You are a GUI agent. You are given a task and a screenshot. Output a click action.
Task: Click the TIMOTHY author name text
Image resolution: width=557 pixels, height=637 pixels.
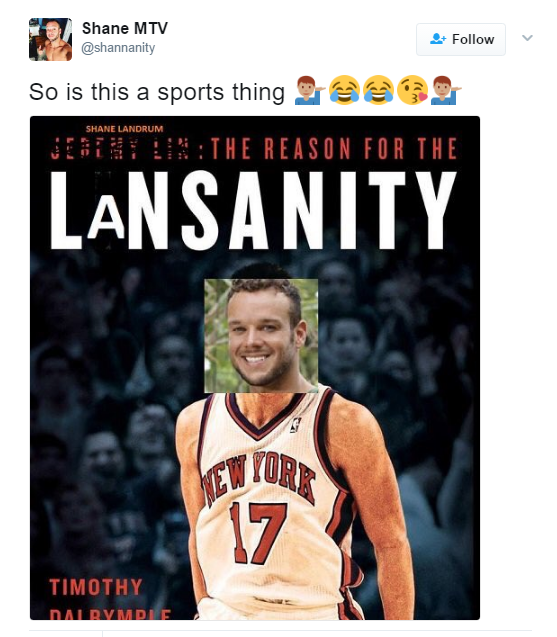coord(96,587)
